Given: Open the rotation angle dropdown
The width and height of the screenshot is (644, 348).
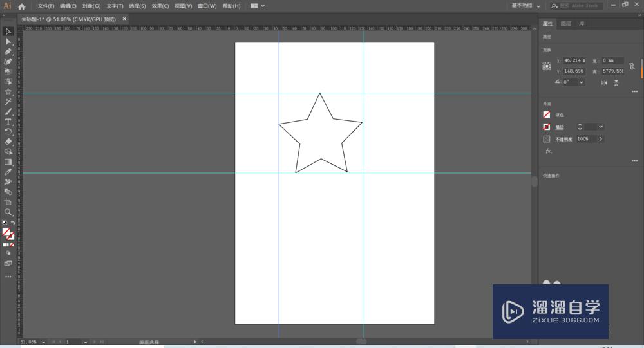Looking at the screenshot, I should (582, 82).
